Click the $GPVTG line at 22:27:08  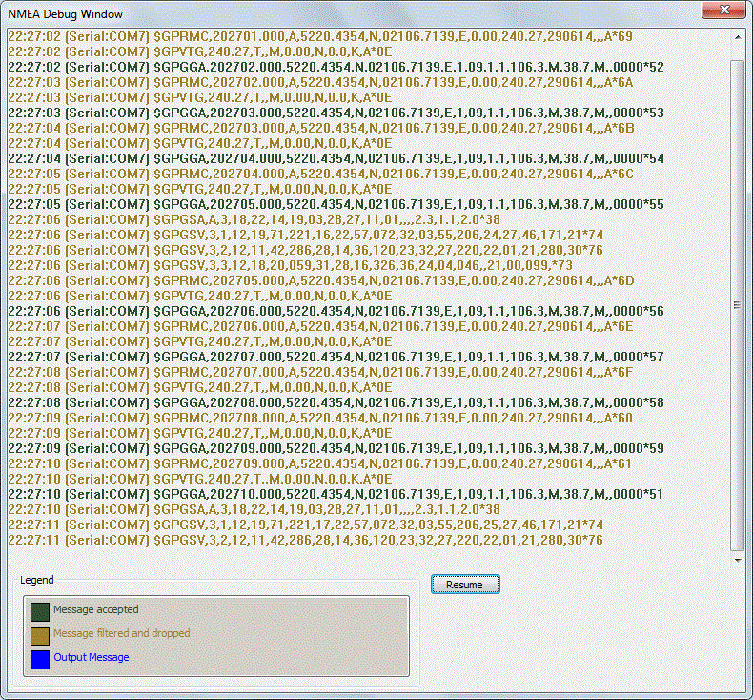coord(200,387)
